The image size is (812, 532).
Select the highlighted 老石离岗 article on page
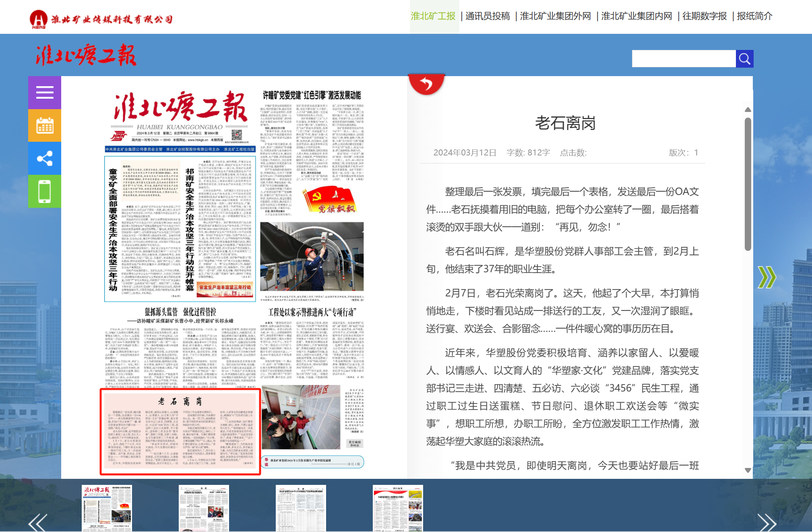(x=180, y=431)
